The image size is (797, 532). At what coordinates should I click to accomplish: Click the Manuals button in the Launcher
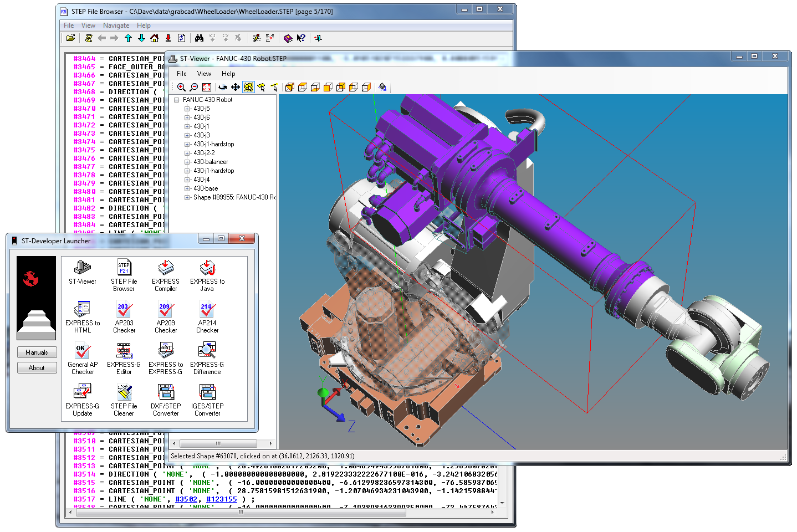[x=37, y=352]
